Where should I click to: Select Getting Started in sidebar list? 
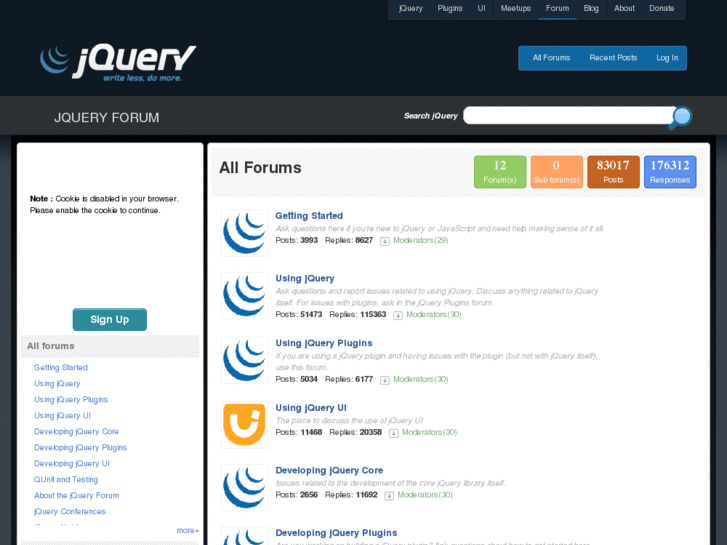(x=60, y=367)
